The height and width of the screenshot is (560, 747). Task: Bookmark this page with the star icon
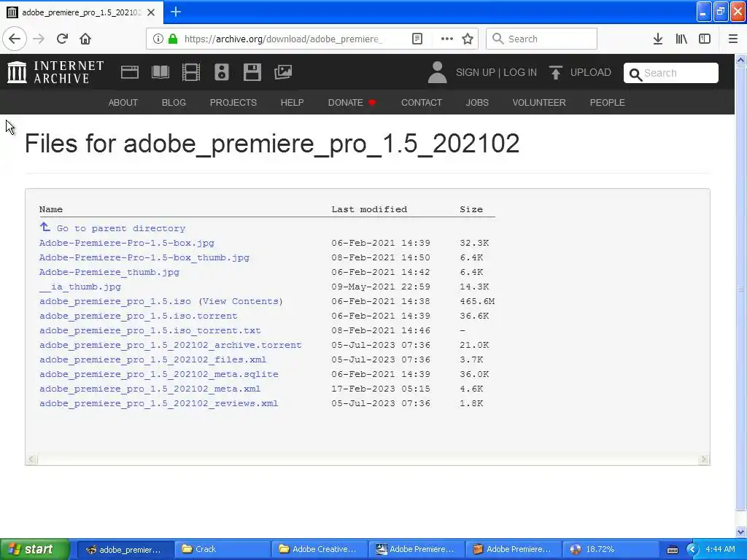468,39
